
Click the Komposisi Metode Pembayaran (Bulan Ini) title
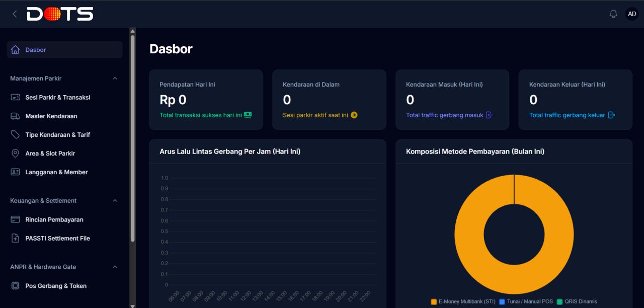(475, 151)
